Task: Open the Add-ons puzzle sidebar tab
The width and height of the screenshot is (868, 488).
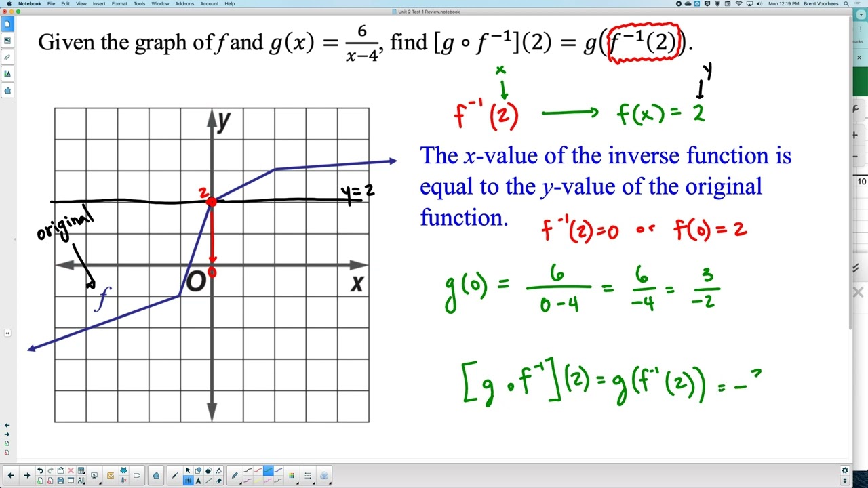Action: point(7,90)
